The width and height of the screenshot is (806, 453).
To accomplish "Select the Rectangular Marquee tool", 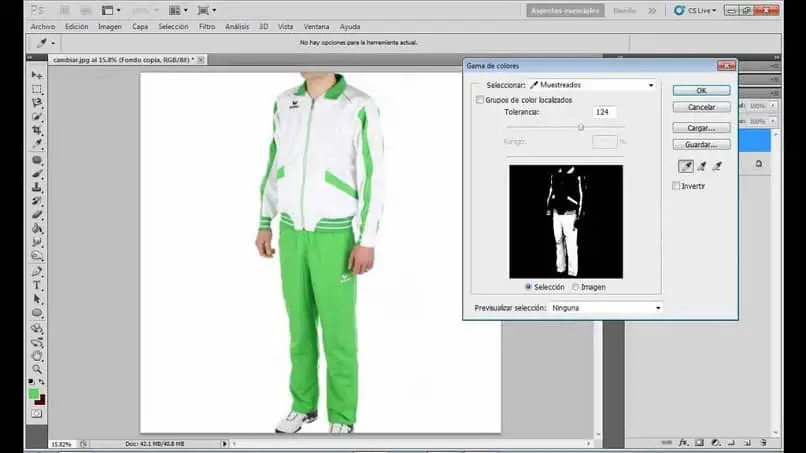I will (37, 89).
